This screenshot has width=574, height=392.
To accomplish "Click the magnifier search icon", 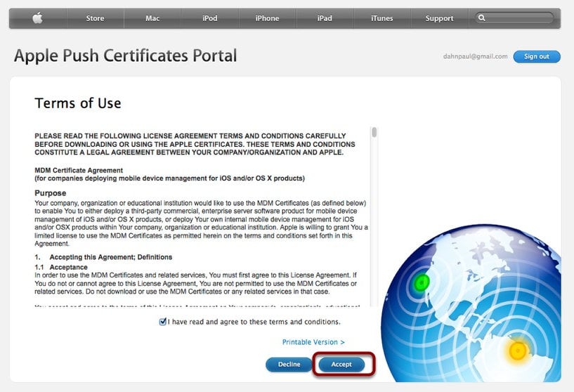I will (x=482, y=18).
